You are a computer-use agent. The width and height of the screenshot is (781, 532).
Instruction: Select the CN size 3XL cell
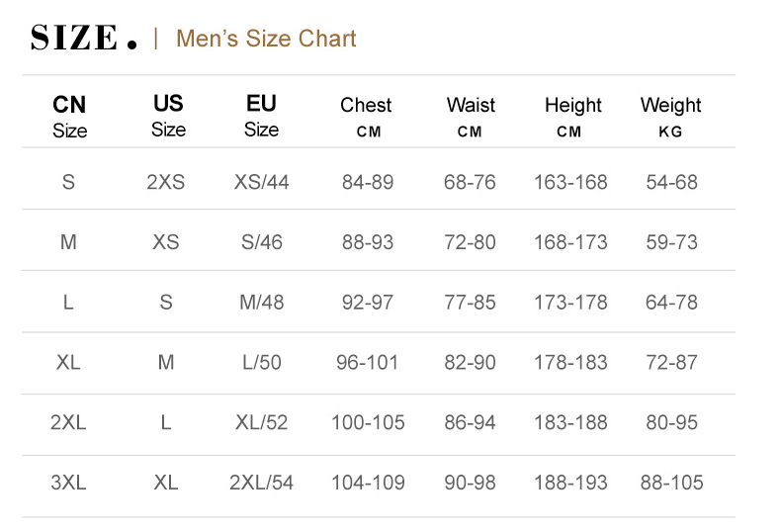[68, 483]
